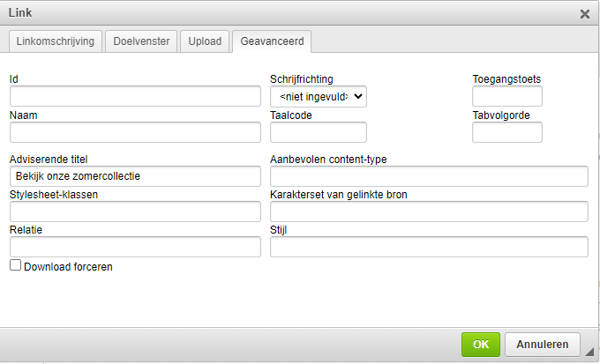Focus the Stylesheet-klassen input

click(x=135, y=212)
